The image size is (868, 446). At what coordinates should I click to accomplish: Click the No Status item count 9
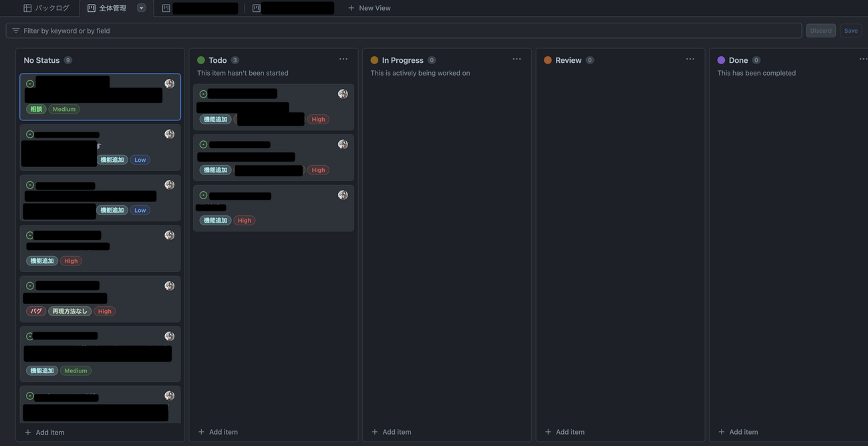pos(67,60)
